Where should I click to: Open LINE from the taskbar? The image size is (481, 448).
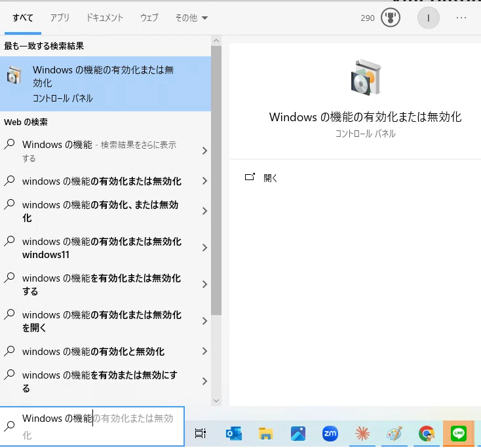point(459,434)
